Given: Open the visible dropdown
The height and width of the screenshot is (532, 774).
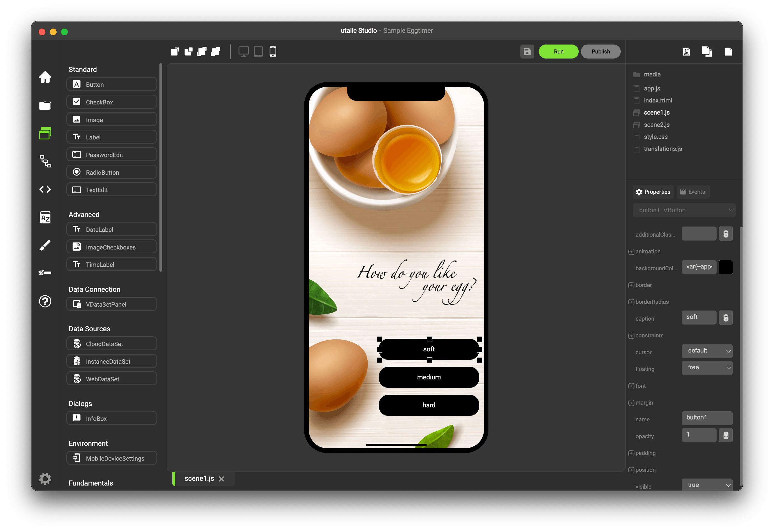Looking at the screenshot, I should tap(707, 485).
